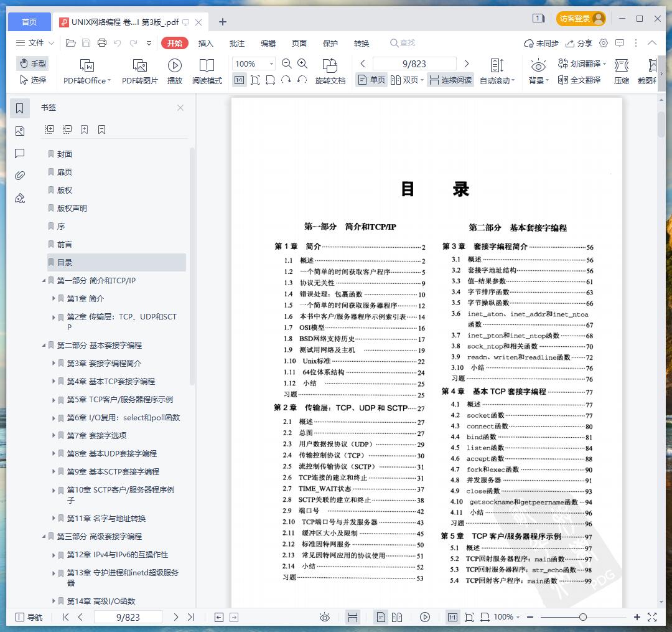Image resolution: width=672 pixels, height=632 pixels.
Task: Toggle single page in the status bar
Action: point(381,617)
